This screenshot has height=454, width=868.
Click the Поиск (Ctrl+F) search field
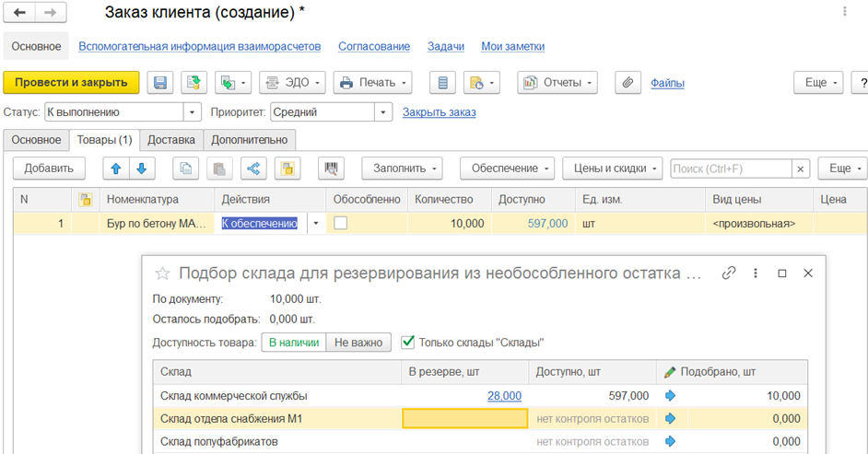[x=730, y=169]
